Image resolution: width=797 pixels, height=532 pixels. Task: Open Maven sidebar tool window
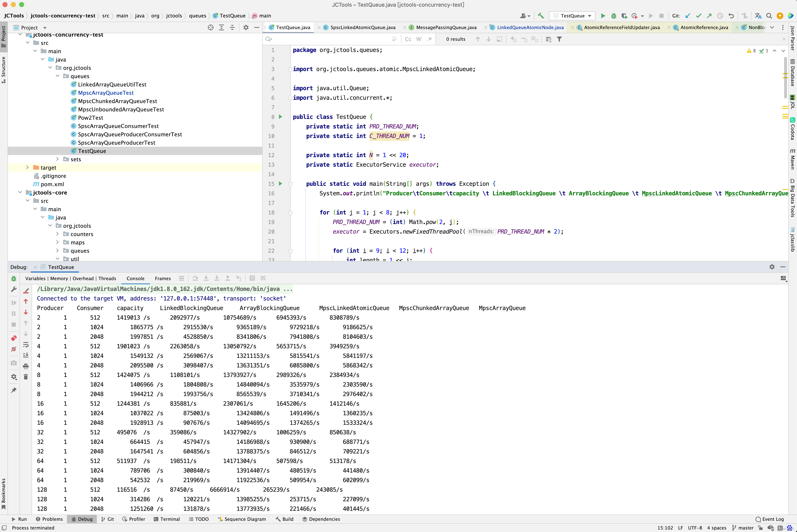tap(793, 159)
